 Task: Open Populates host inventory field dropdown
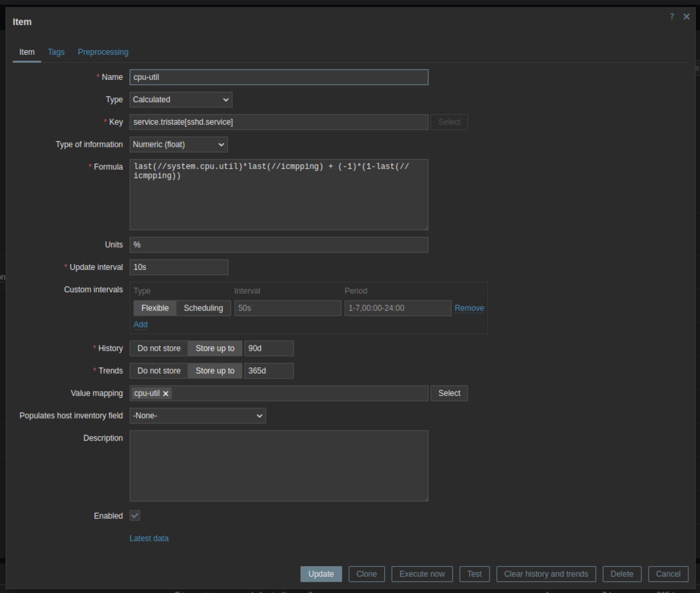click(198, 416)
